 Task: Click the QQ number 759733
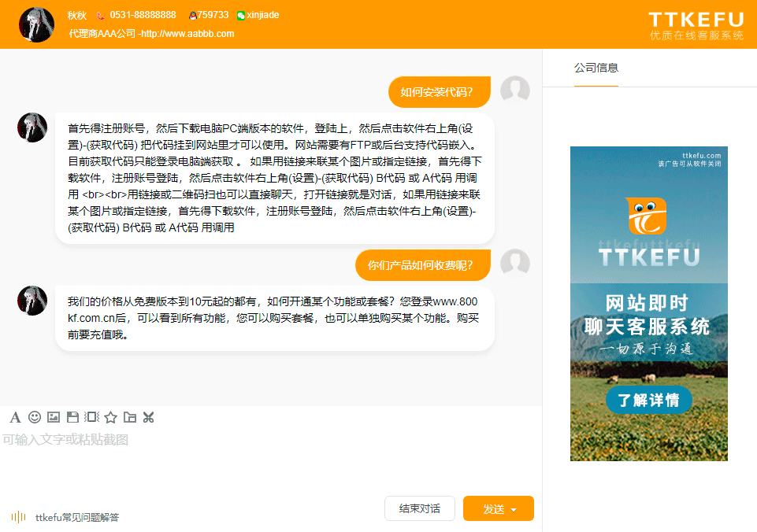(213, 15)
